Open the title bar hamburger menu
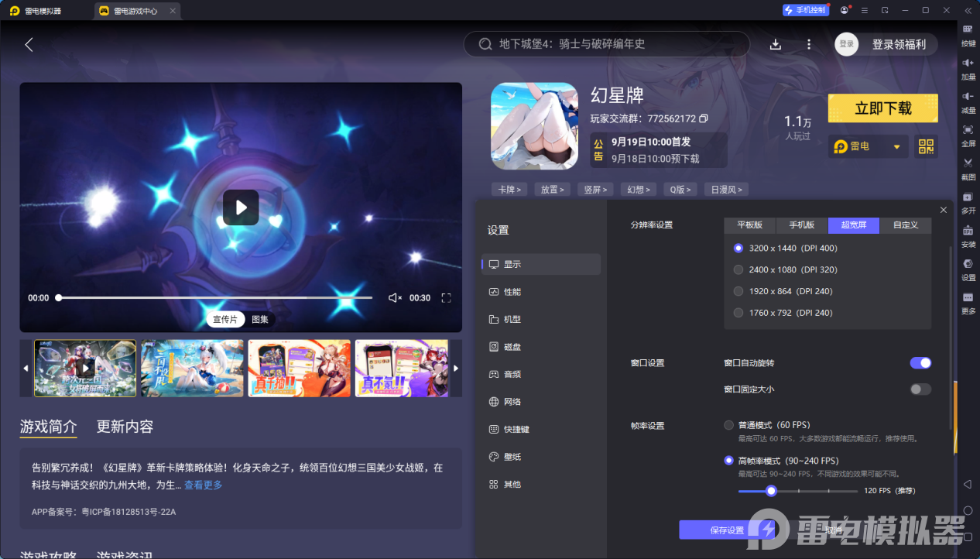 865,10
